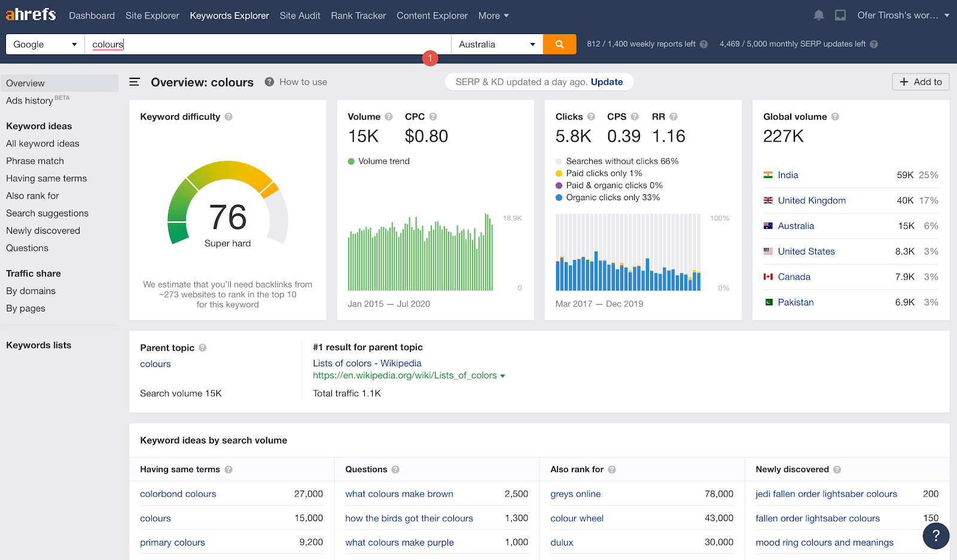
Task: Click Questions column info icon
Action: pyautogui.click(x=395, y=470)
